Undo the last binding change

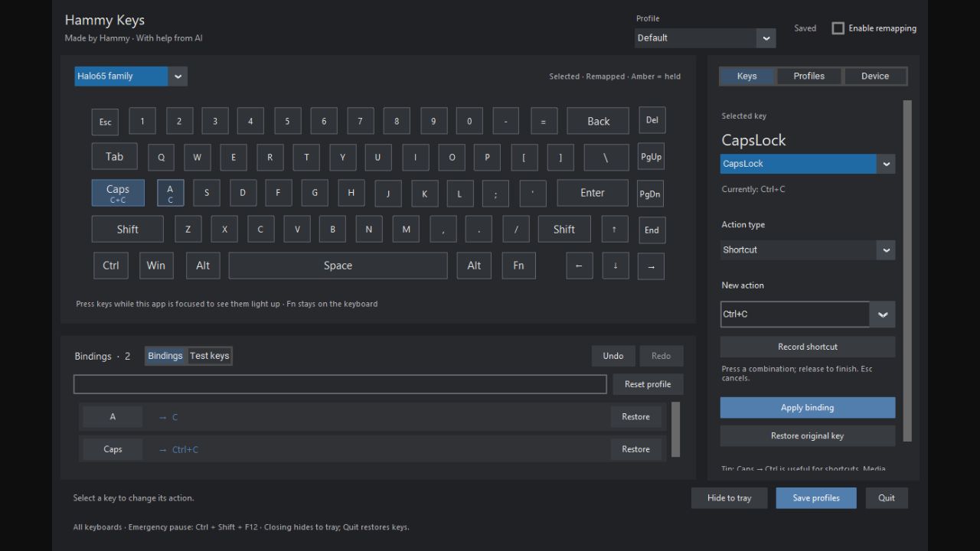tap(613, 356)
